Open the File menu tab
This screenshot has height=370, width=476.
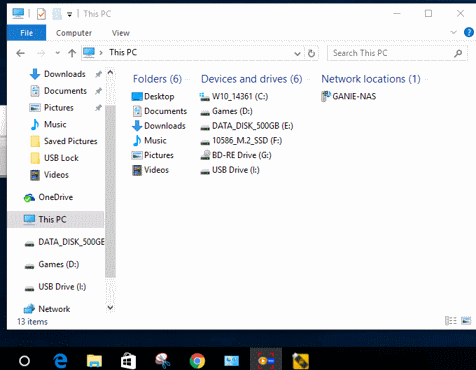click(26, 33)
